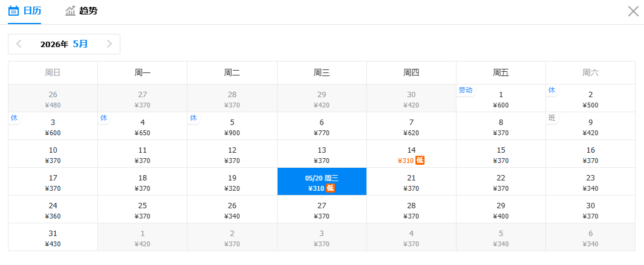The width and height of the screenshot is (644, 265).
Task: Go to previous month arrow
Action: pyautogui.click(x=19, y=43)
